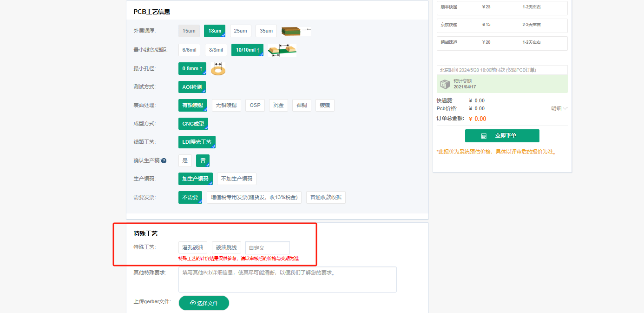Choose 普通收款收据 for invoice

pos(326,197)
